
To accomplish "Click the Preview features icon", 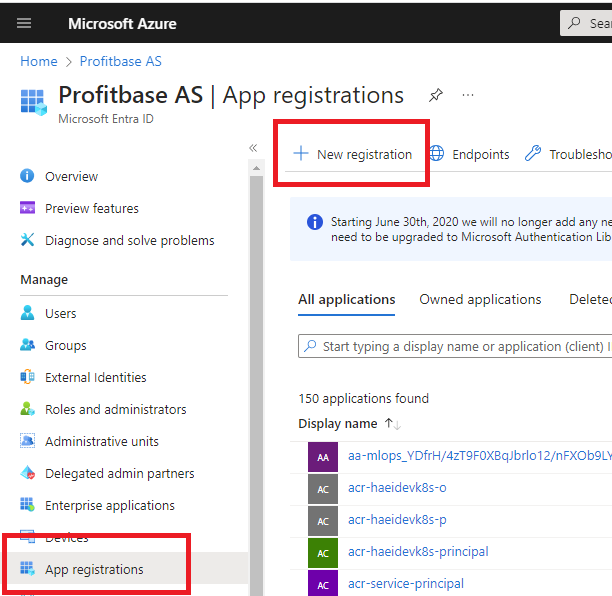I will coord(27,208).
